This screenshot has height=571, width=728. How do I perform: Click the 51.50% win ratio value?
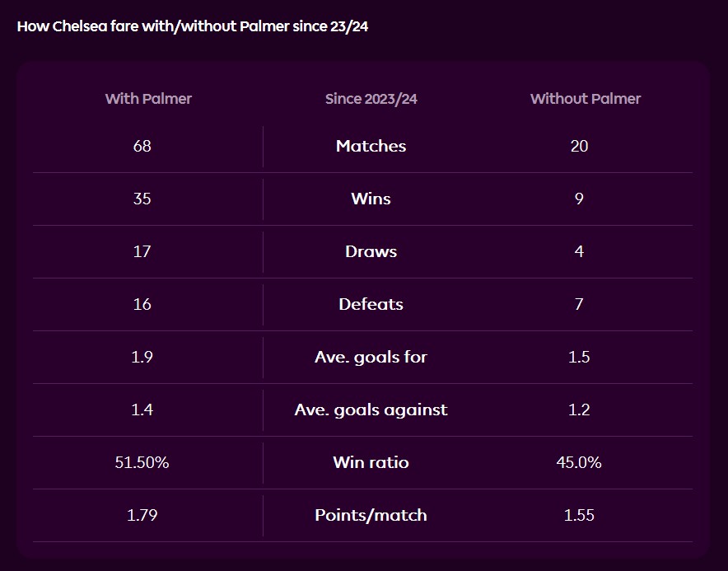142,462
